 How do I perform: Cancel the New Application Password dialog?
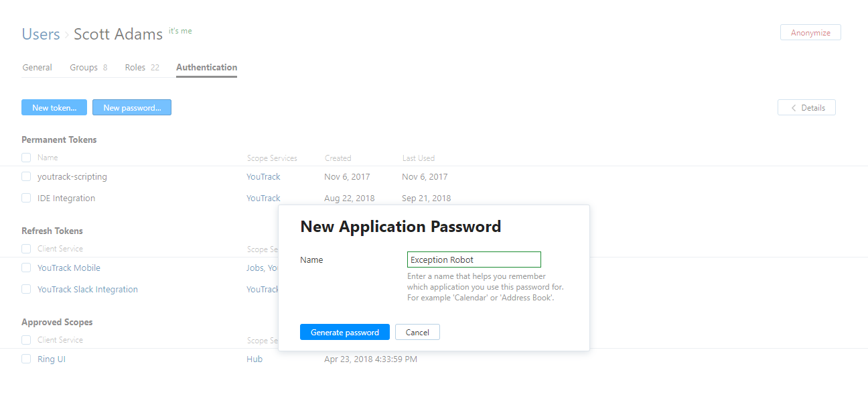[417, 333]
